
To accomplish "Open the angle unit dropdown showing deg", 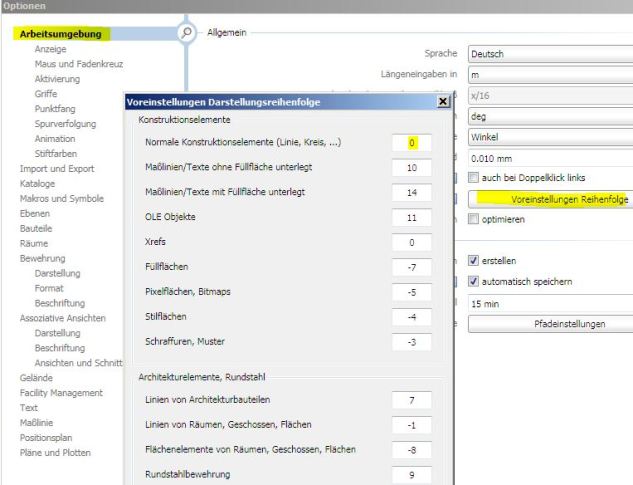I will pyautogui.click(x=548, y=115).
